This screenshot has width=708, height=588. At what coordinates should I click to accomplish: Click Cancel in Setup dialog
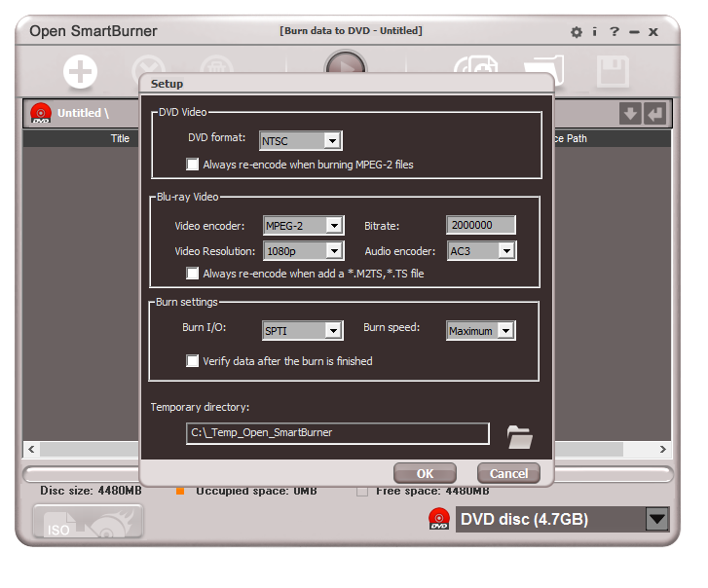pos(509,473)
